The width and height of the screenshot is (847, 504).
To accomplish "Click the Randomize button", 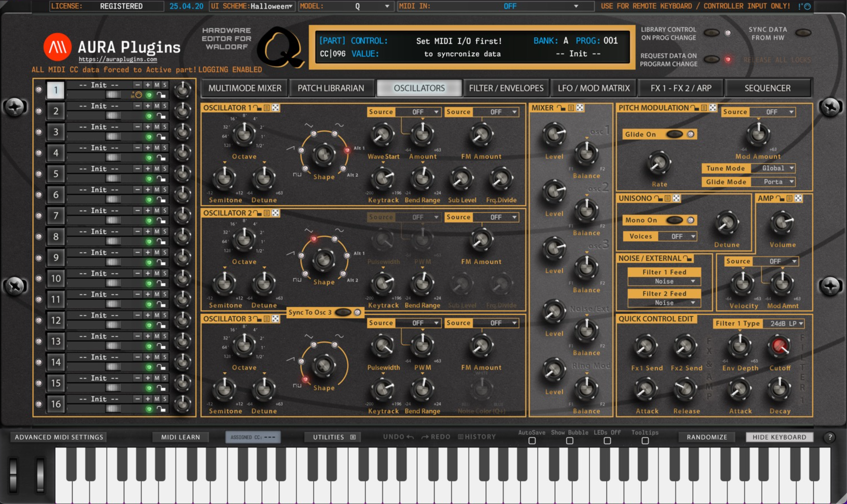I will pos(707,437).
